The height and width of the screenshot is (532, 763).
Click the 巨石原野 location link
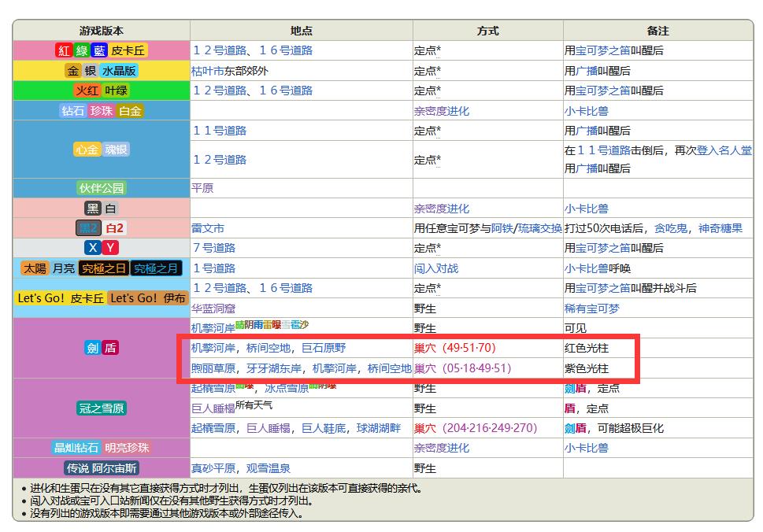(324, 348)
